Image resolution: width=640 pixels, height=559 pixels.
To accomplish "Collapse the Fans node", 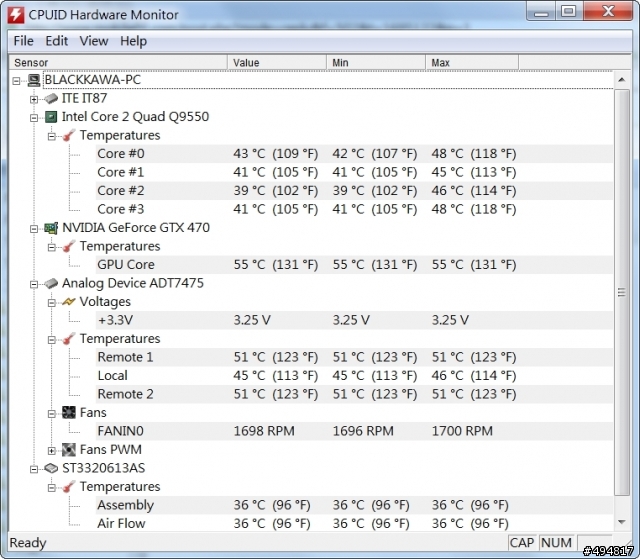I will (x=51, y=414).
